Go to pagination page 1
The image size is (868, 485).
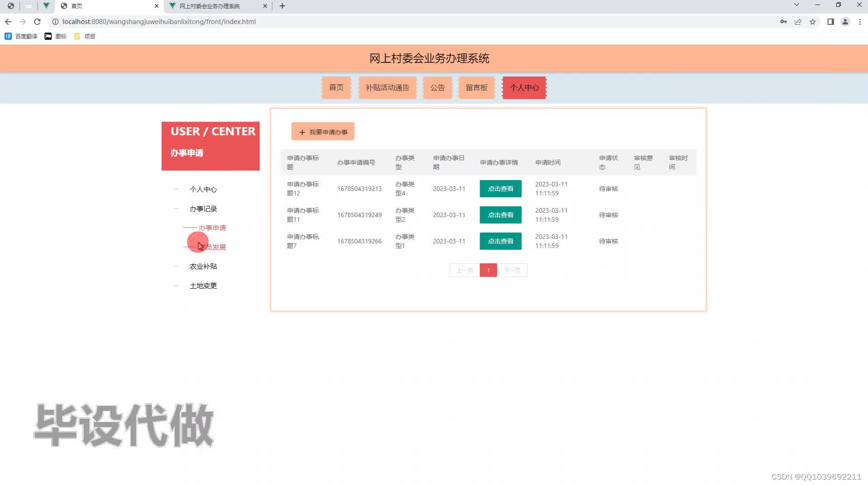(x=488, y=270)
